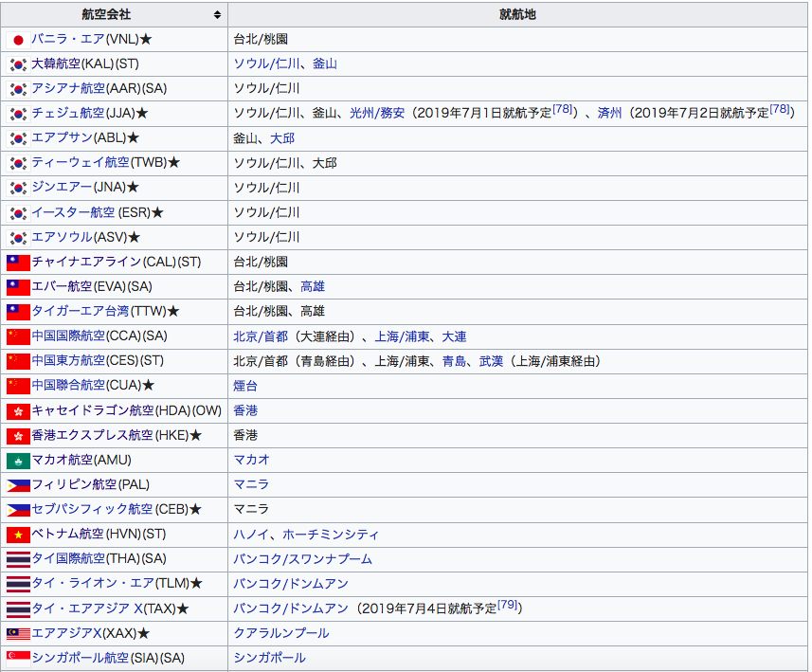Click Philippines flag beside フィリピン航空
This screenshot has width=812, height=672.
pyautogui.click(x=18, y=485)
